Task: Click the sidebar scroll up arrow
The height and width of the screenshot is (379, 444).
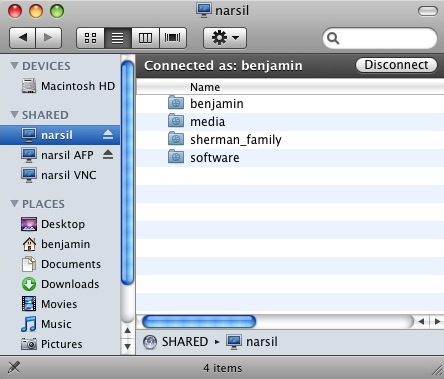Action: click(x=127, y=331)
